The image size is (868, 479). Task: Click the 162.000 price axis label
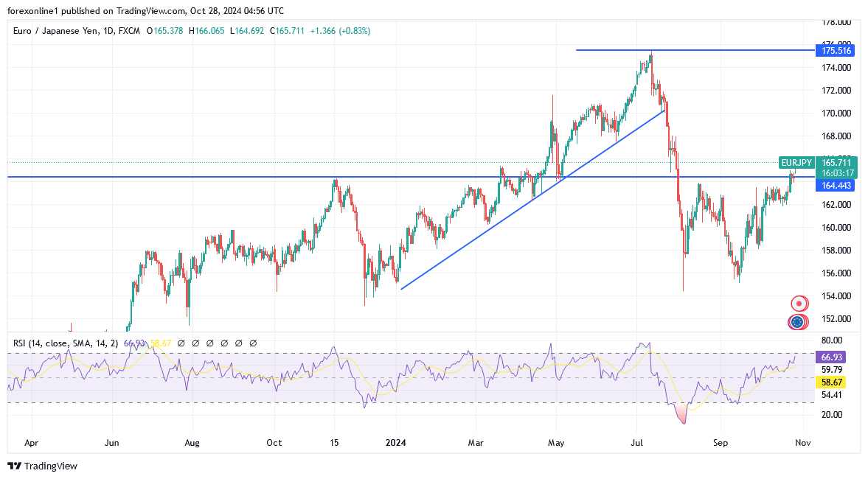[x=836, y=205]
